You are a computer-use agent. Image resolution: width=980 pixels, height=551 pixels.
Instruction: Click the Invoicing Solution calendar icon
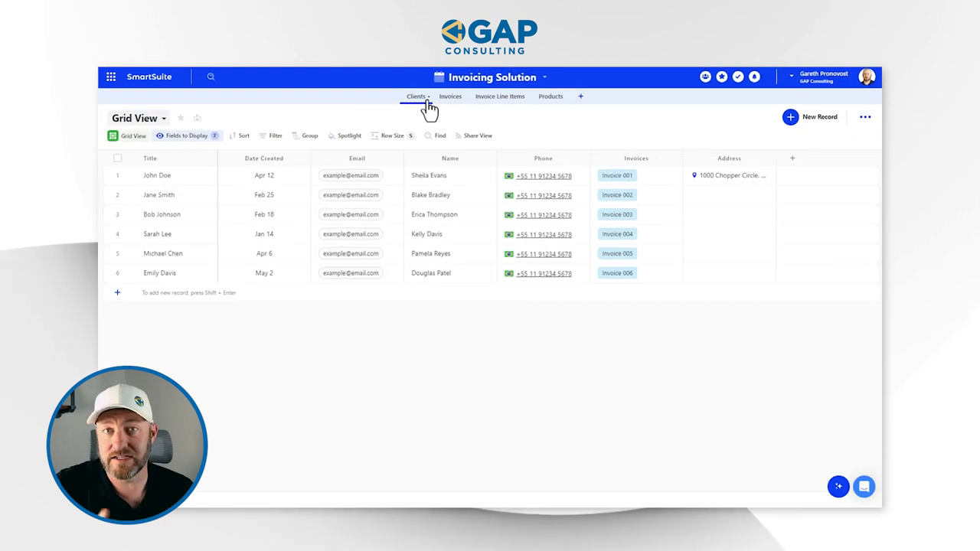tap(439, 77)
